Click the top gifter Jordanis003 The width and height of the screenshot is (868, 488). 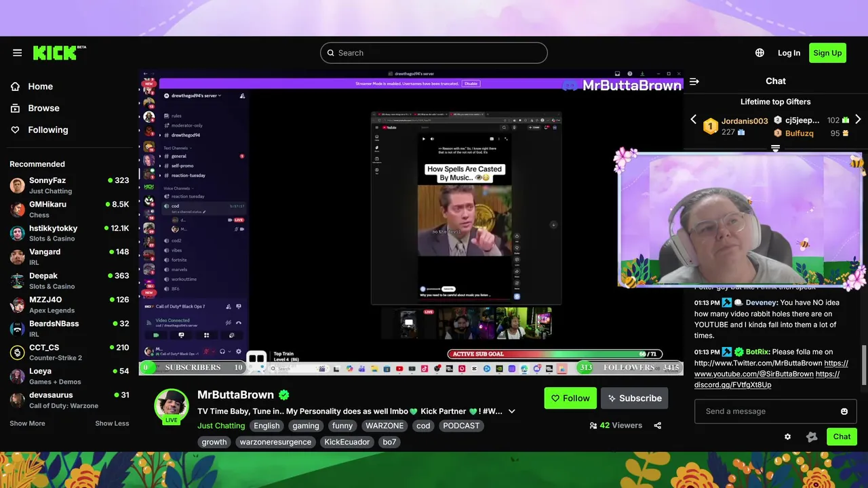745,121
